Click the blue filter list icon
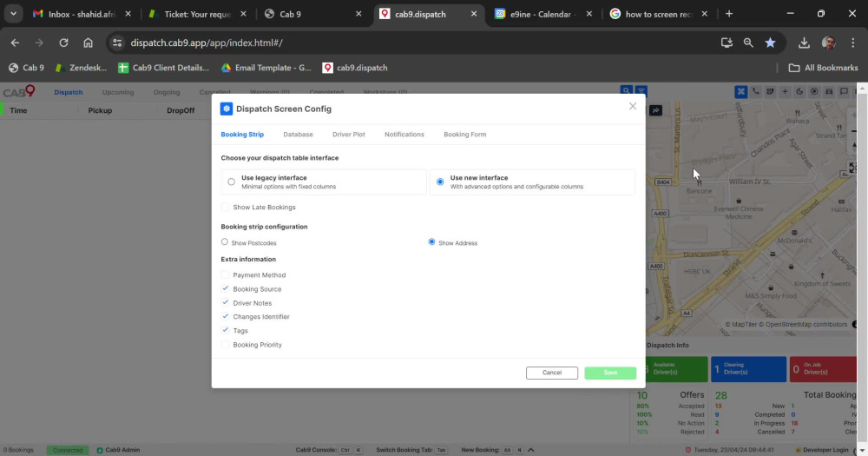The image size is (868, 456). tap(641, 91)
